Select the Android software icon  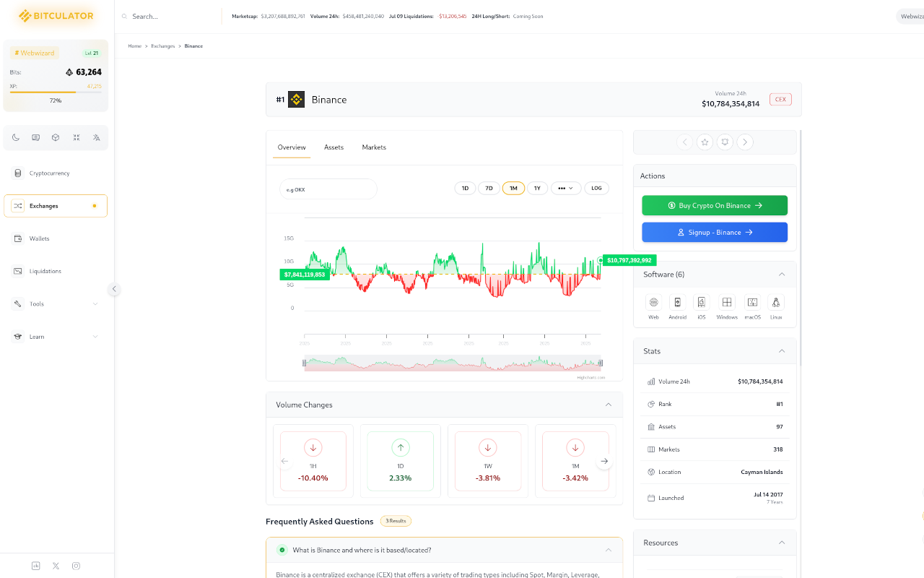tap(677, 303)
